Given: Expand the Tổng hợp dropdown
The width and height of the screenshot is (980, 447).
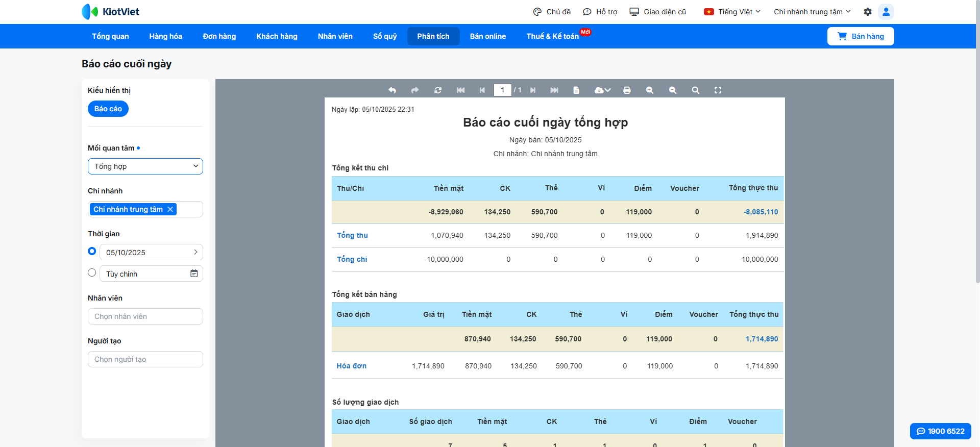Looking at the screenshot, I should (x=145, y=166).
